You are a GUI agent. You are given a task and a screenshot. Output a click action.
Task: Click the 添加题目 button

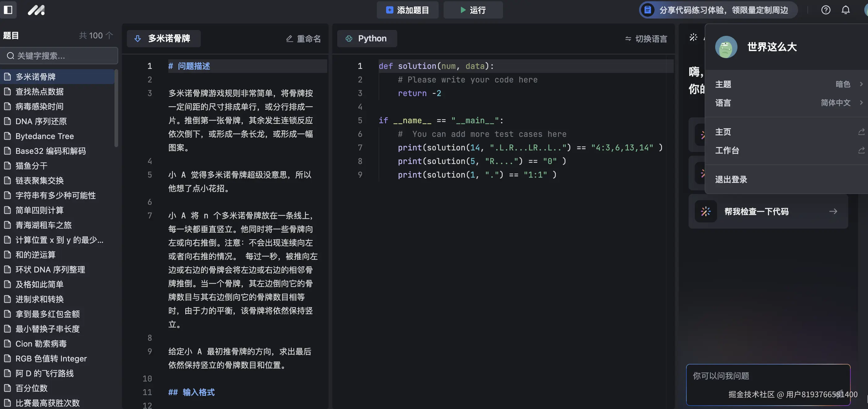pos(407,10)
